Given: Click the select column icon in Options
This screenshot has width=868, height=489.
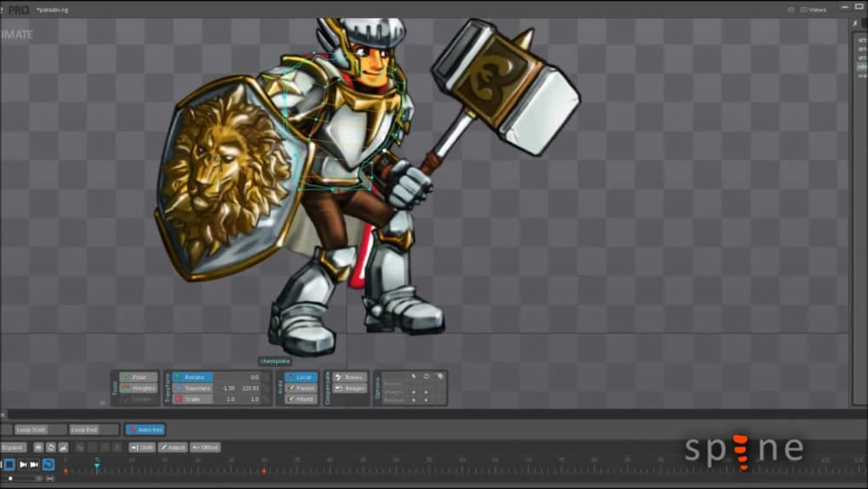Looking at the screenshot, I should pos(413,376).
